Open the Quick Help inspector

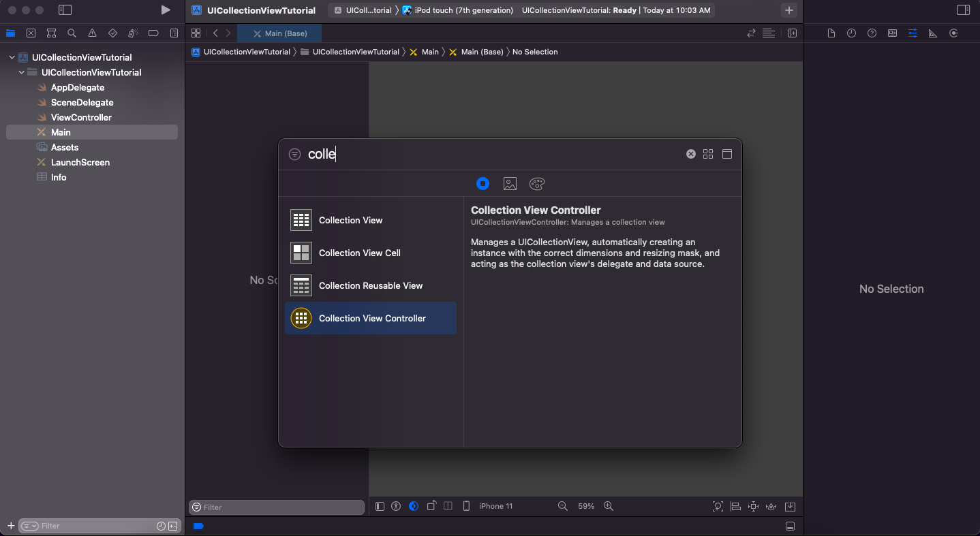(x=872, y=33)
